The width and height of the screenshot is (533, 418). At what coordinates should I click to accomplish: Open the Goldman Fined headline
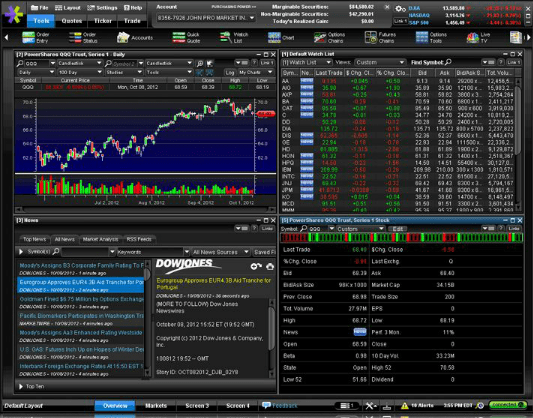pos(81,302)
